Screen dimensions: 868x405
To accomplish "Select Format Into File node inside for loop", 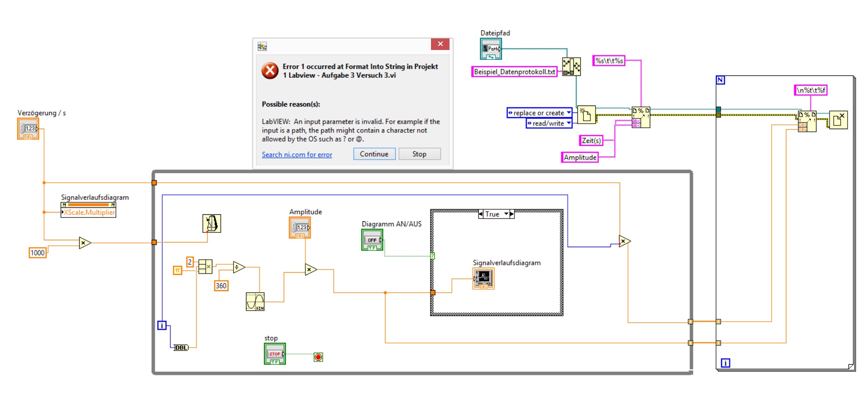I will click(x=807, y=121).
